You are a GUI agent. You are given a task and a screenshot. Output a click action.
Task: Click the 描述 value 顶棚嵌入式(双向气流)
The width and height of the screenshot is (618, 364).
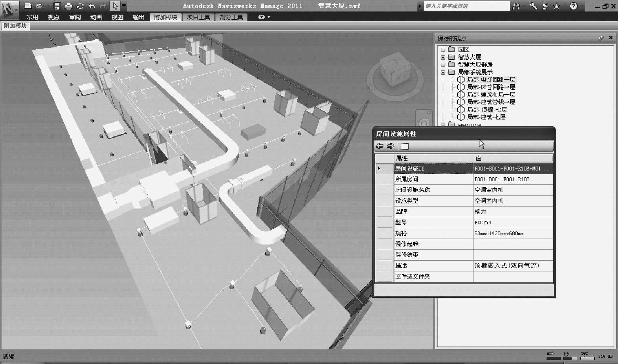[x=513, y=265]
